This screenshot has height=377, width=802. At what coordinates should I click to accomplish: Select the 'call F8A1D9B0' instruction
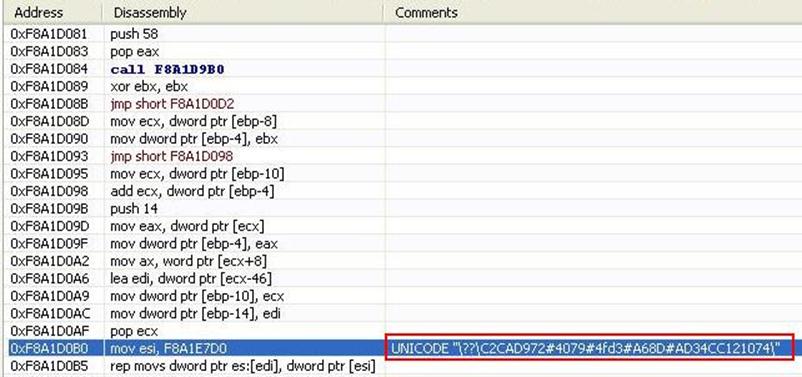pyautogui.click(x=167, y=69)
